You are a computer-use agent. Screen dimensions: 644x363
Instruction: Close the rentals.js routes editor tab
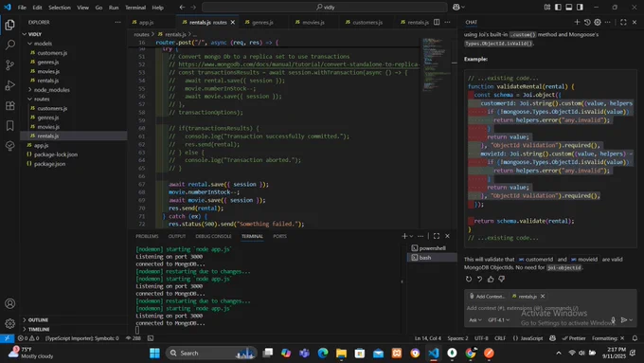point(233,22)
